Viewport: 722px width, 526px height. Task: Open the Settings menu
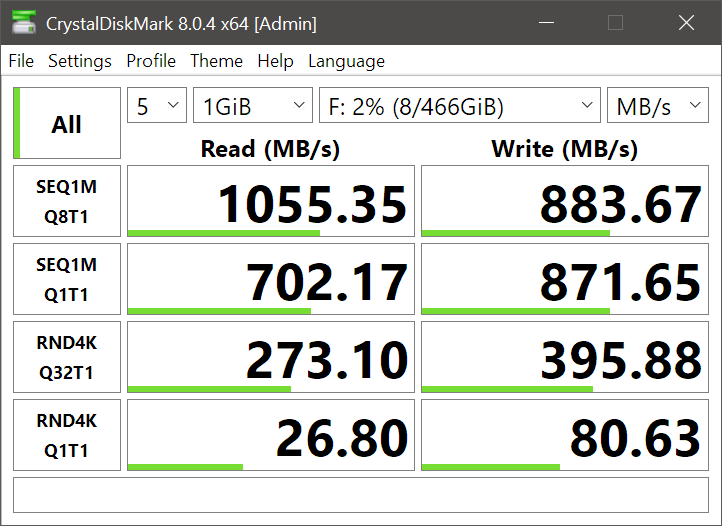tap(80, 61)
